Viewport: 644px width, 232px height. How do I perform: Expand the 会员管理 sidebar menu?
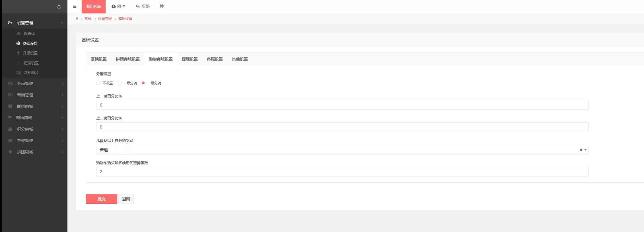(x=25, y=84)
